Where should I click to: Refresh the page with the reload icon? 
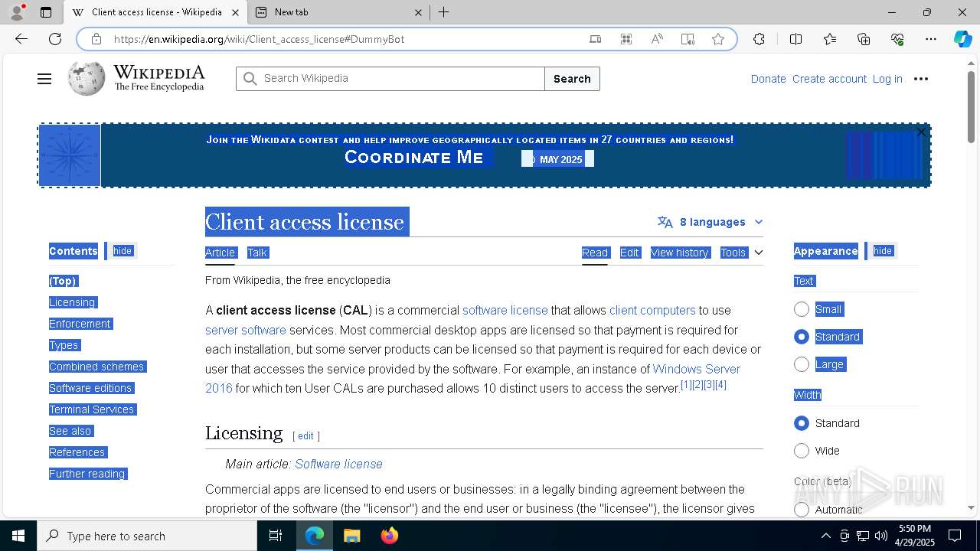click(x=55, y=39)
